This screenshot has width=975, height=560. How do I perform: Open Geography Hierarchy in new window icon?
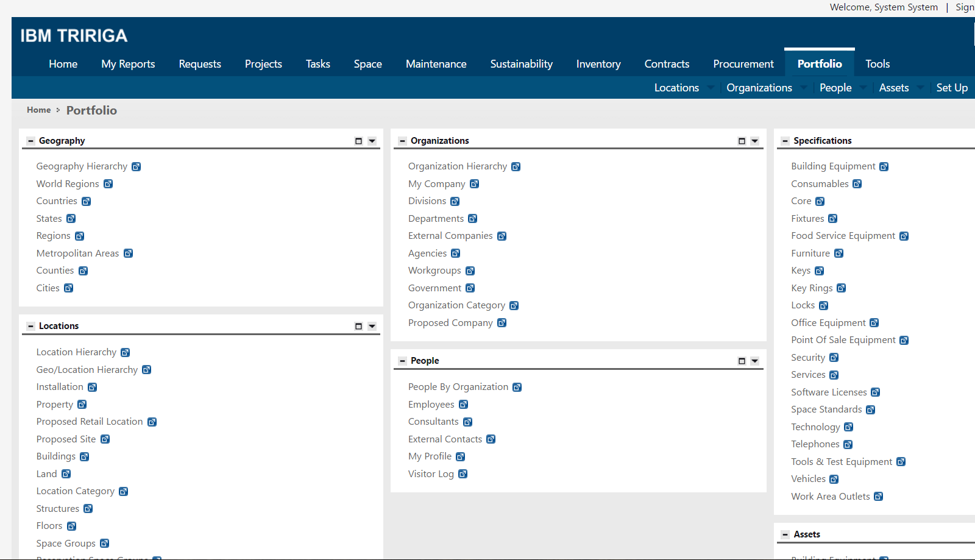point(136,166)
